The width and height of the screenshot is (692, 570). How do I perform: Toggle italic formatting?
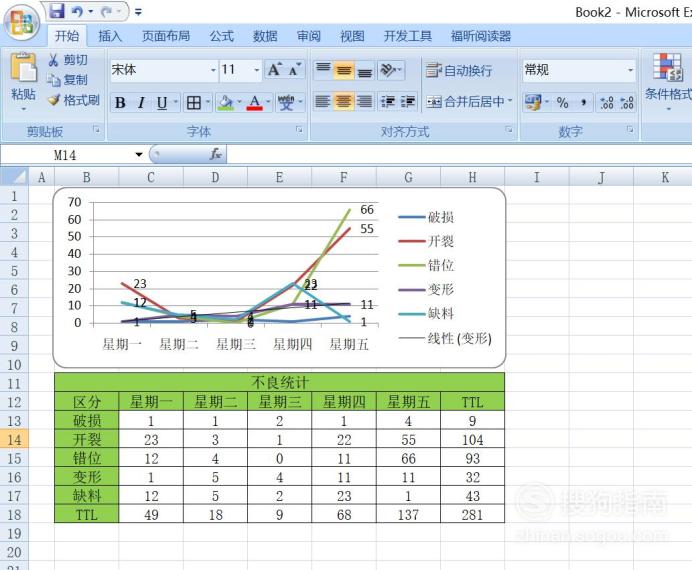tap(141, 103)
